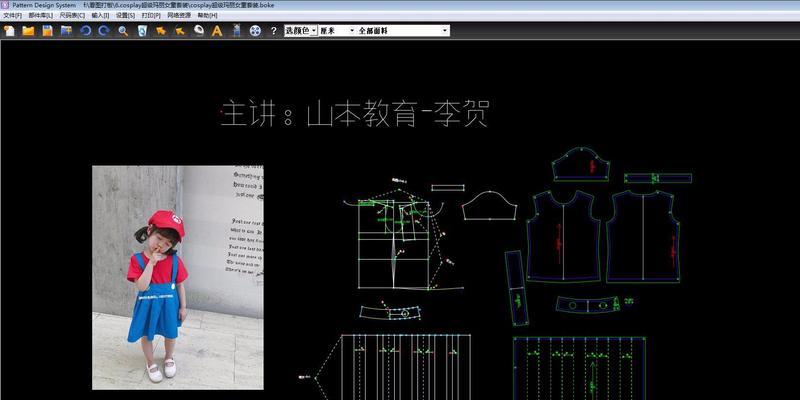Open the 设置[S] menu
Viewport: 800px width, 400px height.
click(x=124, y=16)
